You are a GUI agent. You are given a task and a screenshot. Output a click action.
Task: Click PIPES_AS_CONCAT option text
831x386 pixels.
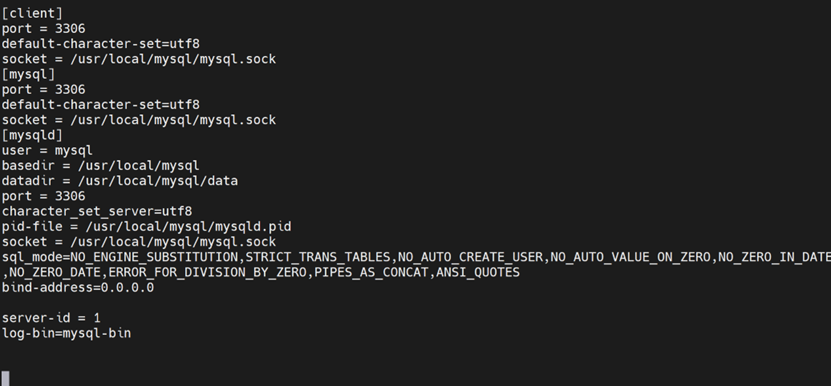coord(372,273)
